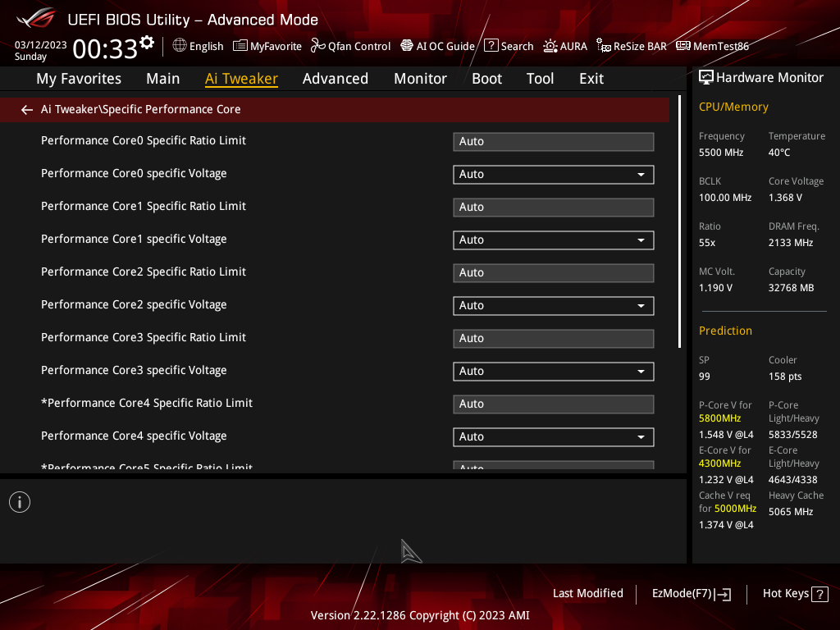Image resolution: width=840 pixels, height=630 pixels.
Task: Click the Ai Tweaker\Specific Performance Core breadcrumb
Action: [x=141, y=109]
